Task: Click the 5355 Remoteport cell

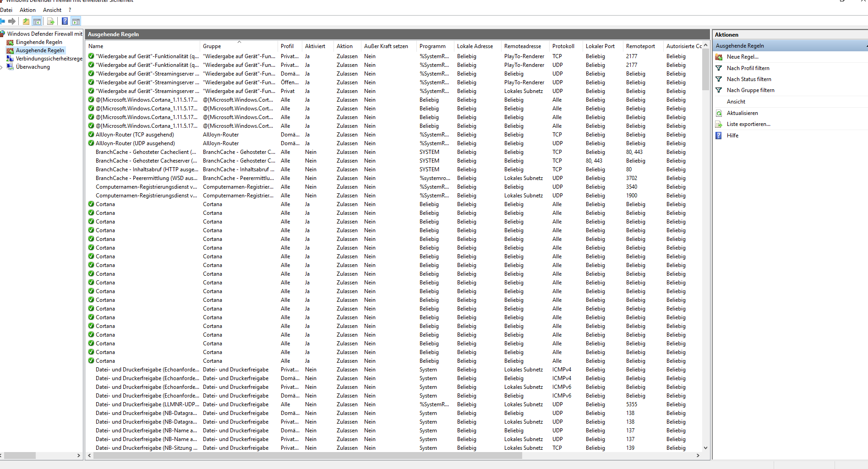Action: pos(632,404)
